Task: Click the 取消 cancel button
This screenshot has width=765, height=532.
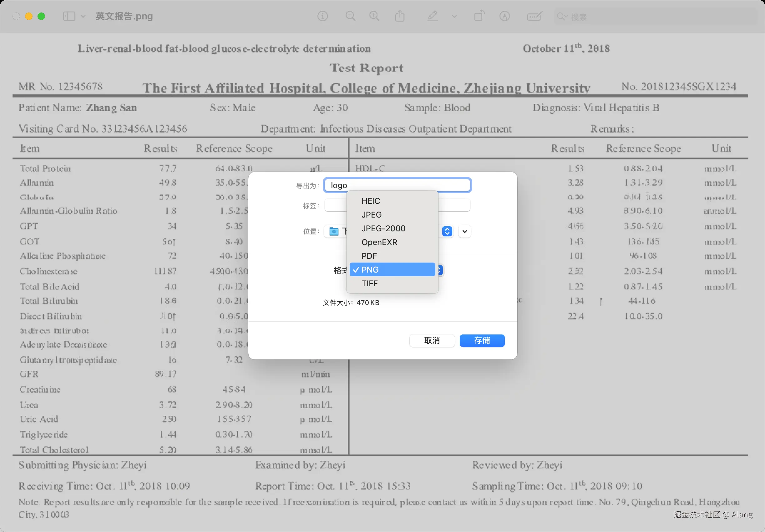Action: click(x=432, y=341)
